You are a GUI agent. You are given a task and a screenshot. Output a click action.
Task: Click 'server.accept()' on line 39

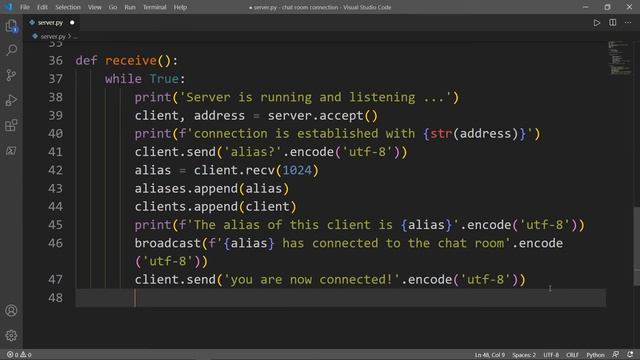[x=323, y=116]
